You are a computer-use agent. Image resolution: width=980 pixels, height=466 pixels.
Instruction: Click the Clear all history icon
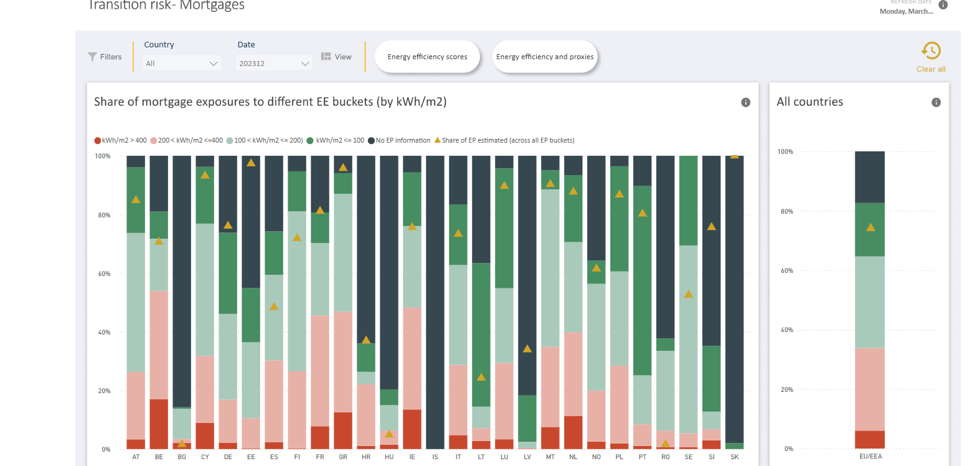(x=931, y=50)
